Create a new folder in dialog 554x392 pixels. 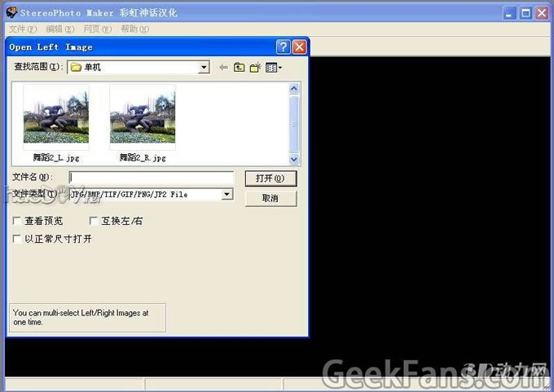click(255, 68)
